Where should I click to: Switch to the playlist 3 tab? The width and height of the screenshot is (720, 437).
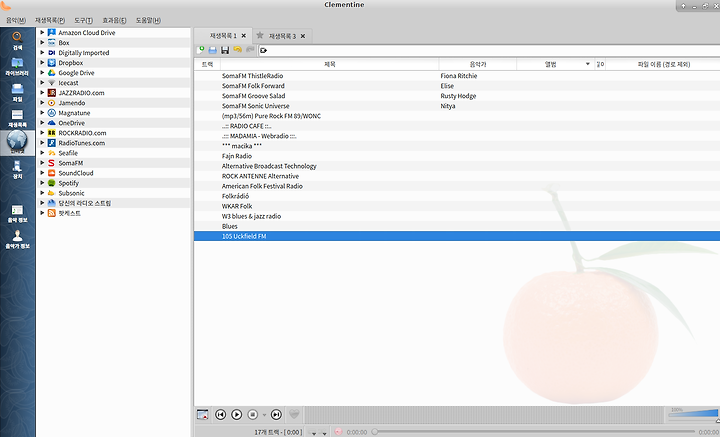[282, 36]
